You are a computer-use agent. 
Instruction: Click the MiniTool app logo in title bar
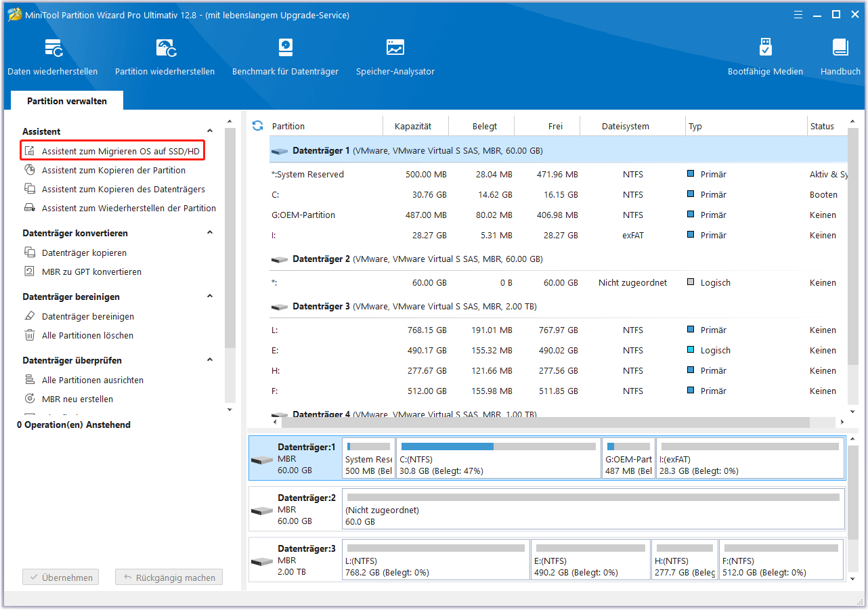pos(14,14)
